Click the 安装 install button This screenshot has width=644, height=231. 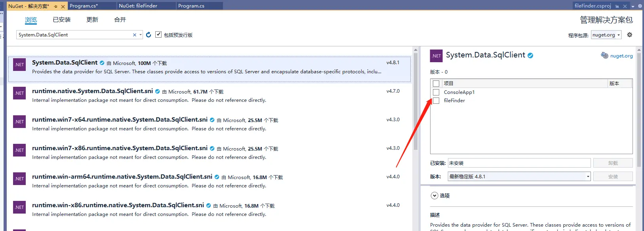pos(613,177)
